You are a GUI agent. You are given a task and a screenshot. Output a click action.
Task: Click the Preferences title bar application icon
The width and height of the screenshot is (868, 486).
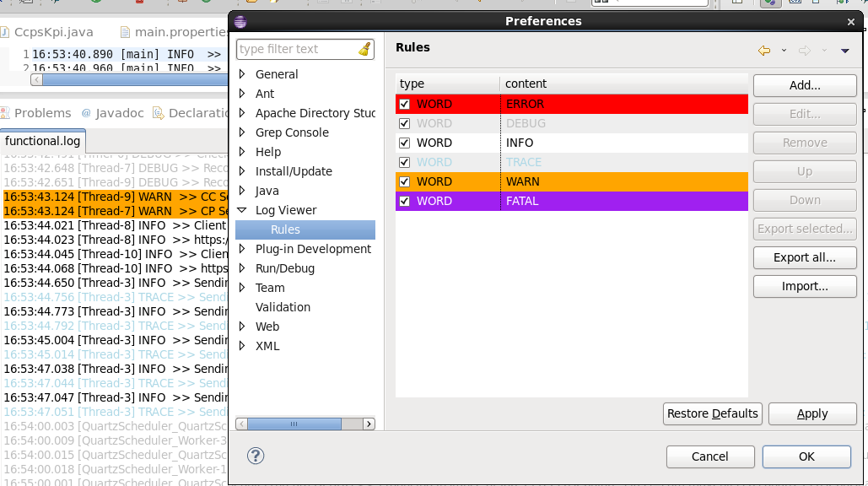[239, 21]
